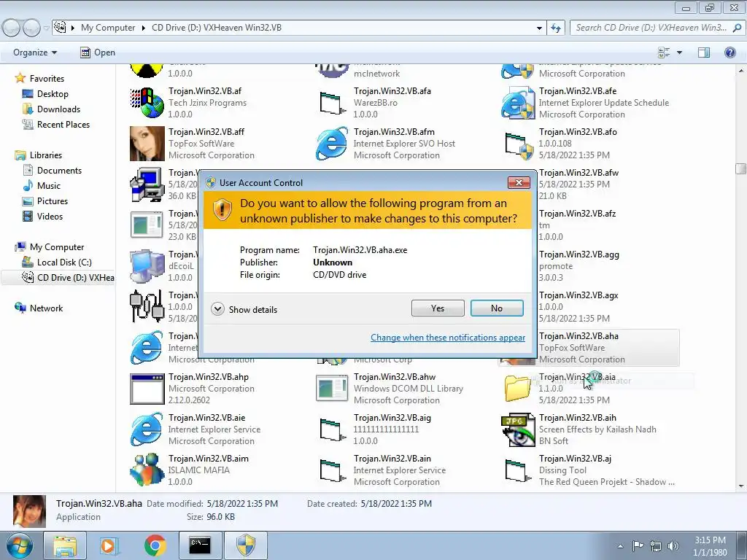Select Trojan.Win32.VB.aj file icon
Screen dimensions: 747x560
(x=517, y=471)
